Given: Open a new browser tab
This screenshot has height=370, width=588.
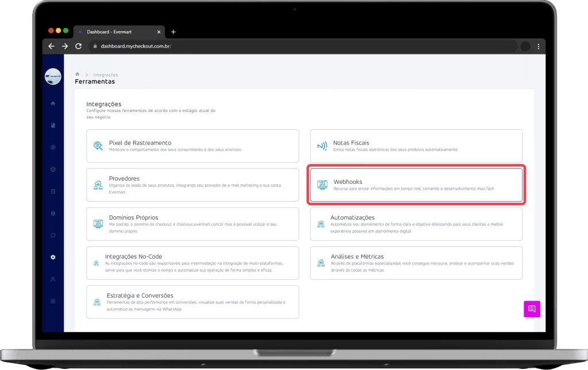Looking at the screenshot, I should coord(173,32).
